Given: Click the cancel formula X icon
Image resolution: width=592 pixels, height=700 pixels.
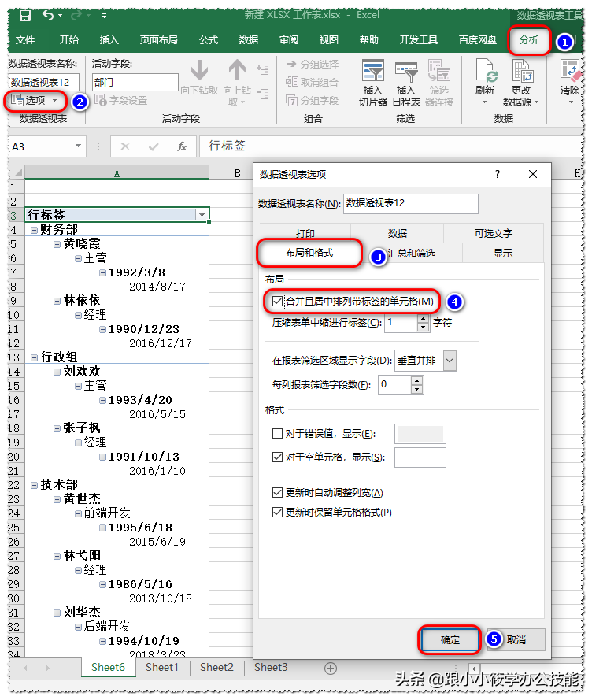Looking at the screenshot, I should click(125, 146).
